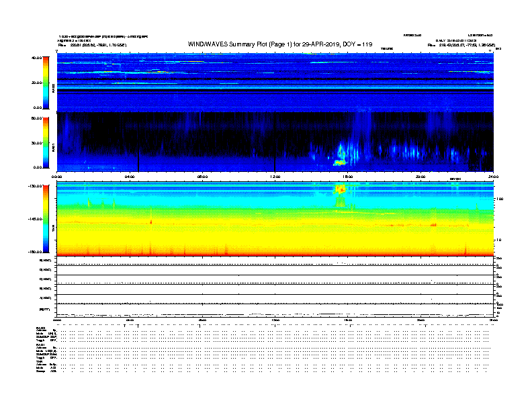Click 16:00 tick label under RAD1 spectrogram
Viewport: 532px width, 411px height.
(348, 177)
